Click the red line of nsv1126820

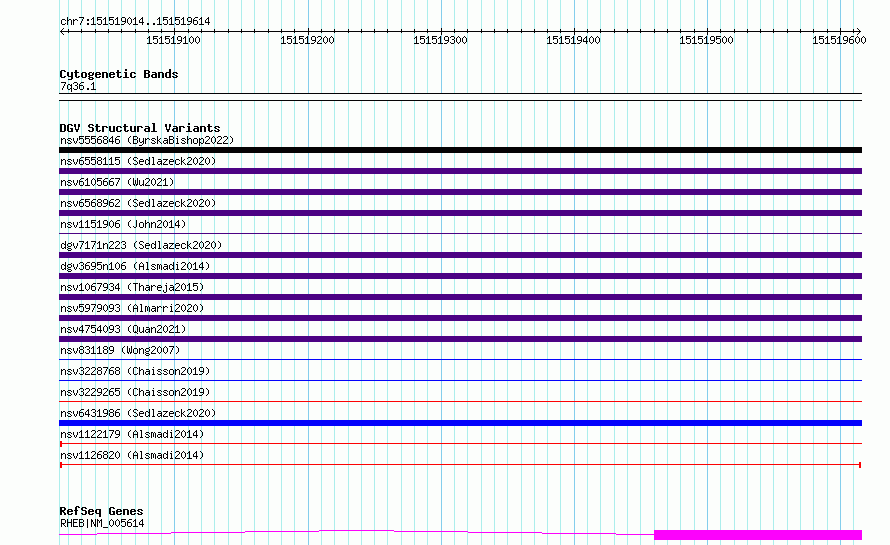tap(460, 465)
